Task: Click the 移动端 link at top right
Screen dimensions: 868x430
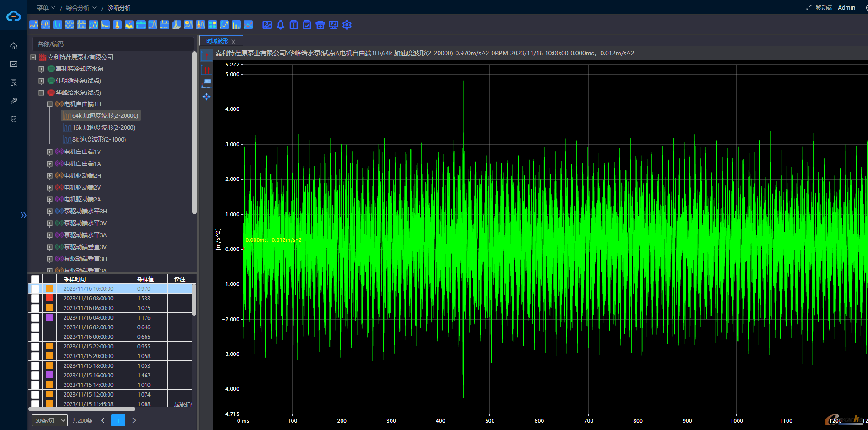Action: pyautogui.click(x=824, y=8)
